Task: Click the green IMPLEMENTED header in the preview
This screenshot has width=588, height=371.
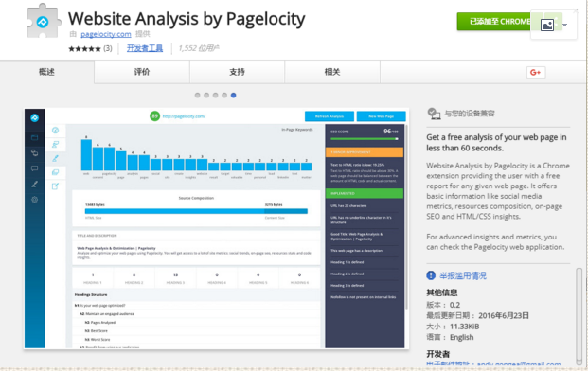Action: click(x=365, y=193)
